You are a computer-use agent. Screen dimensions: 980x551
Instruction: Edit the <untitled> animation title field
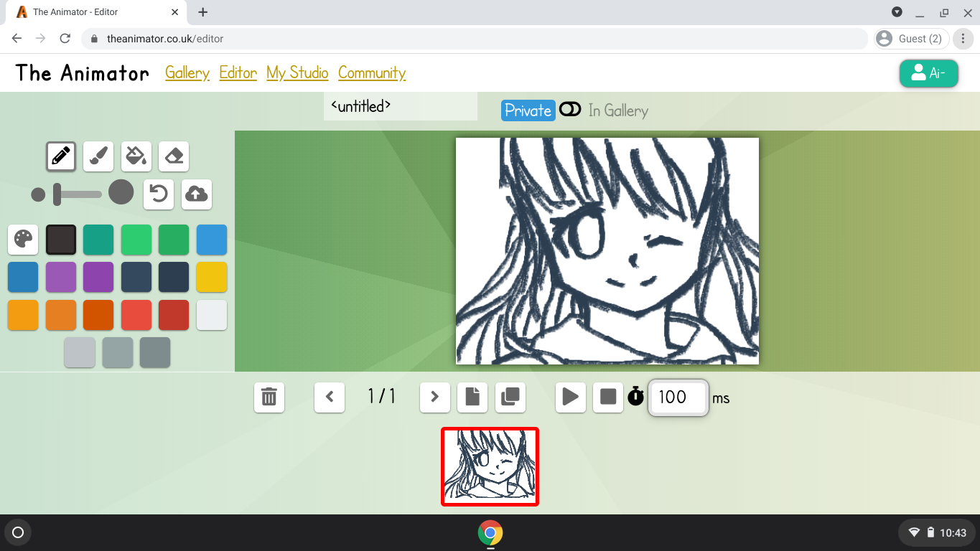(401, 106)
